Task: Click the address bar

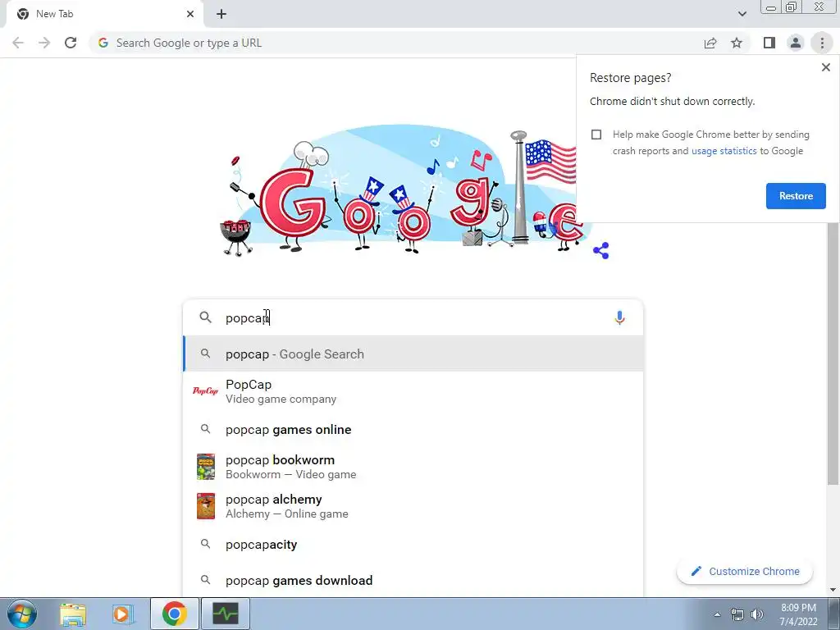Action: (396, 43)
